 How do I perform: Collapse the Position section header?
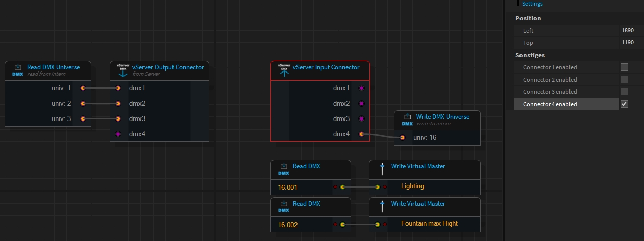pos(528,18)
